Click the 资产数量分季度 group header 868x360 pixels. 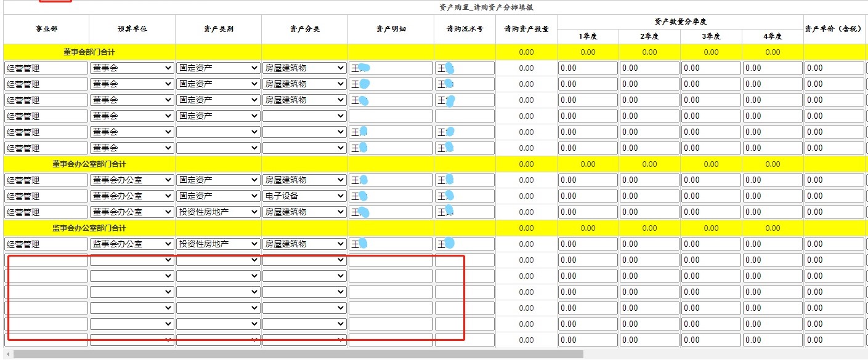(x=680, y=22)
